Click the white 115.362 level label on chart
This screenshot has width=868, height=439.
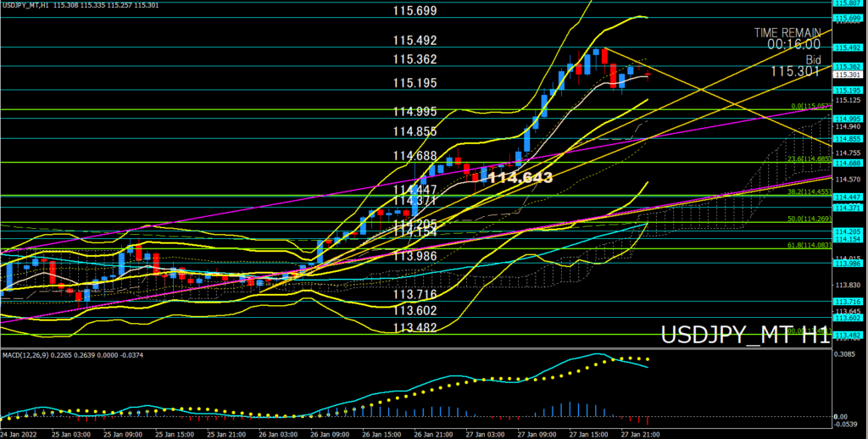[x=415, y=59]
